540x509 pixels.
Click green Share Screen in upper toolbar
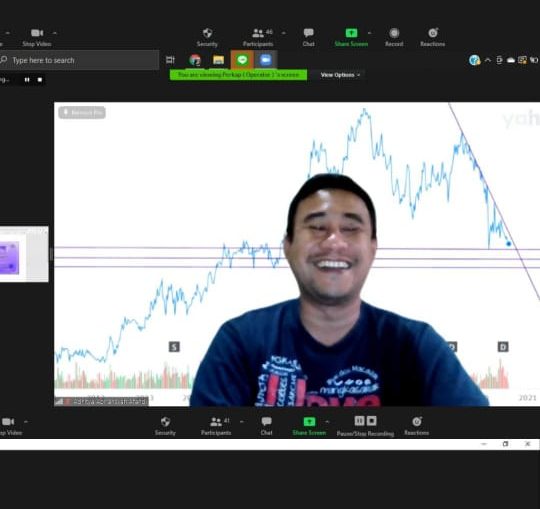tap(351, 38)
